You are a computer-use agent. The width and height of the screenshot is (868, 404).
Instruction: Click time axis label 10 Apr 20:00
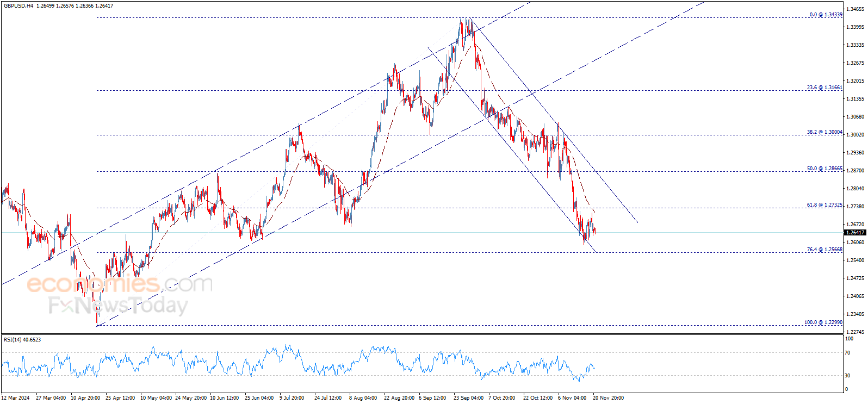[x=85, y=398]
